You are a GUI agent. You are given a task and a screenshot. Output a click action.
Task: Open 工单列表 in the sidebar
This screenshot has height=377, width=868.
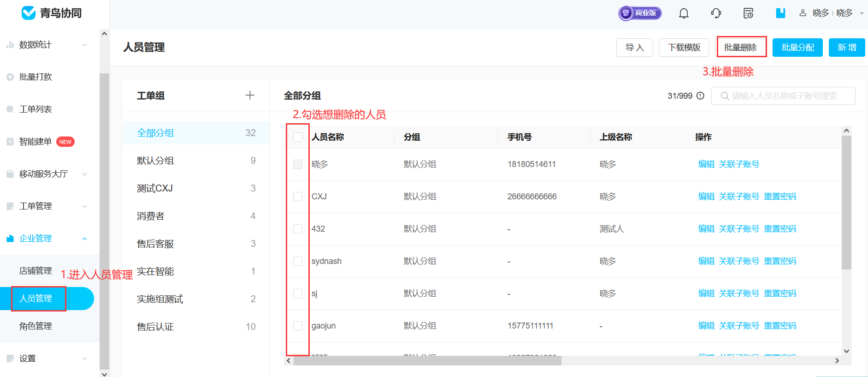[x=35, y=109]
